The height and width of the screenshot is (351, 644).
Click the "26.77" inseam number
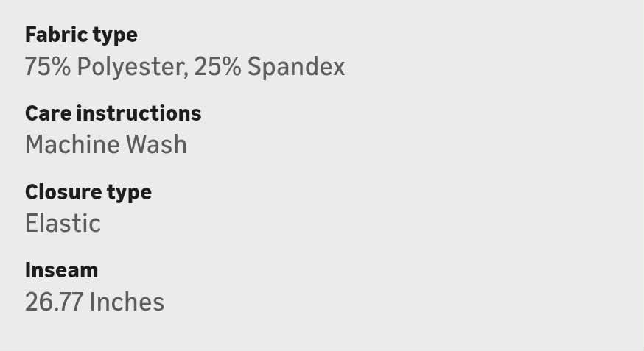(54, 302)
